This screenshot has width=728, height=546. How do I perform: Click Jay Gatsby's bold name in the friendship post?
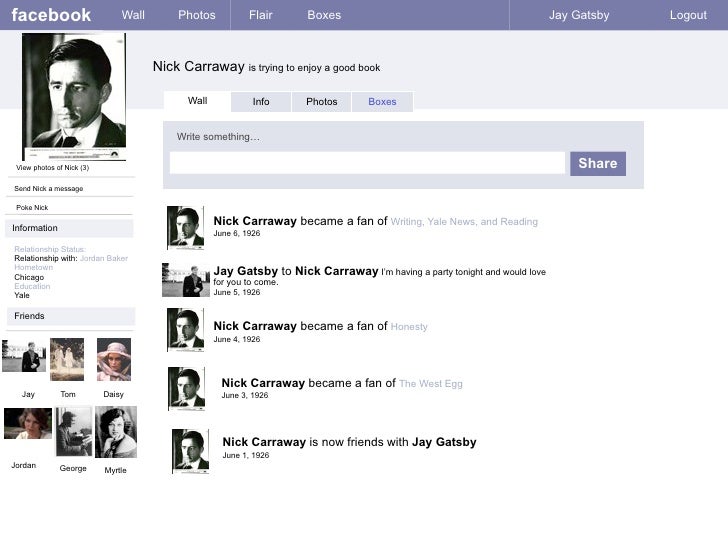tap(444, 442)
